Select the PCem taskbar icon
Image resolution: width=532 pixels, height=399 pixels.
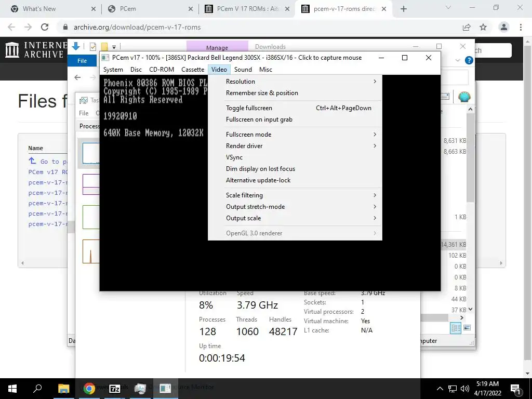(x=165, y=388)
